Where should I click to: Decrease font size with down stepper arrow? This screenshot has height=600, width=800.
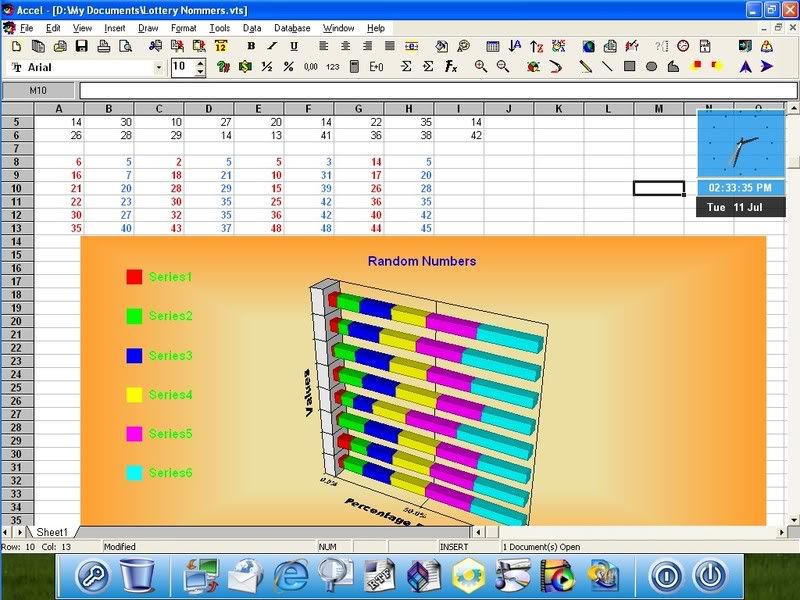200,72
